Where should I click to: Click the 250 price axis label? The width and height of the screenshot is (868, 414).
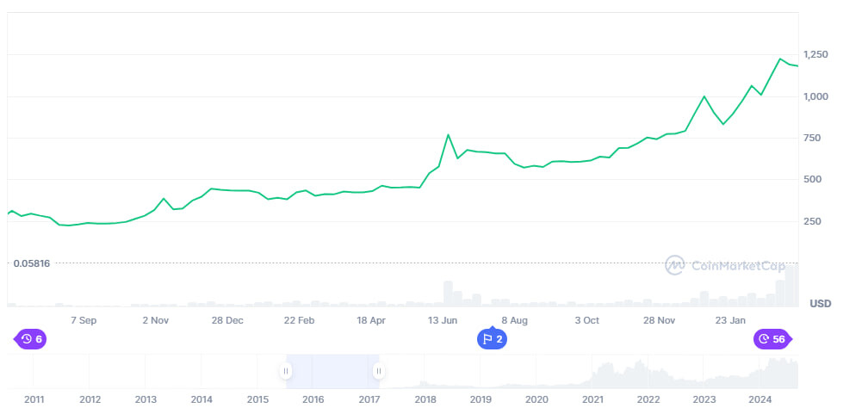[812, 221]
